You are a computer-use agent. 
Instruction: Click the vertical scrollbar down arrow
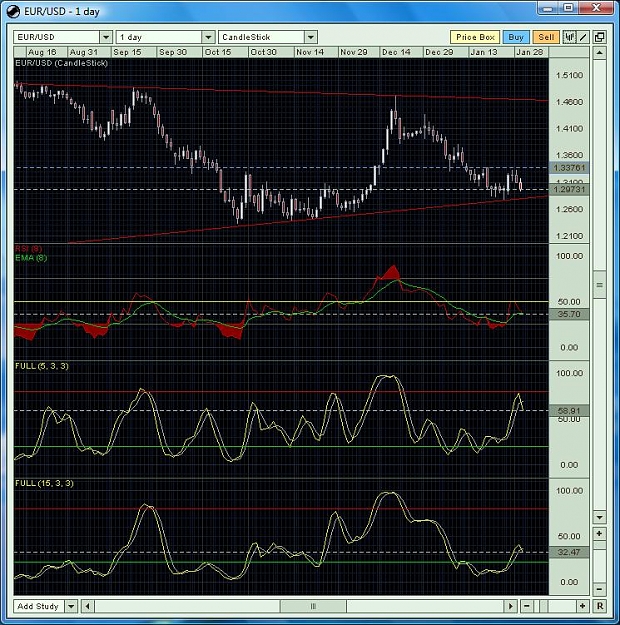(600, 517)
